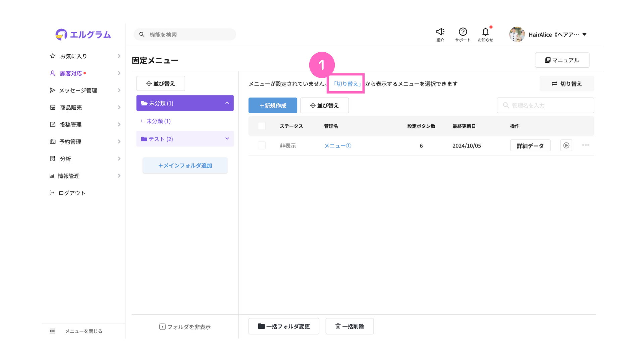Open the 投稿管理 sidebar menu
The width and height of the screenshot is (644, 362).
click(x=85, y=124)
